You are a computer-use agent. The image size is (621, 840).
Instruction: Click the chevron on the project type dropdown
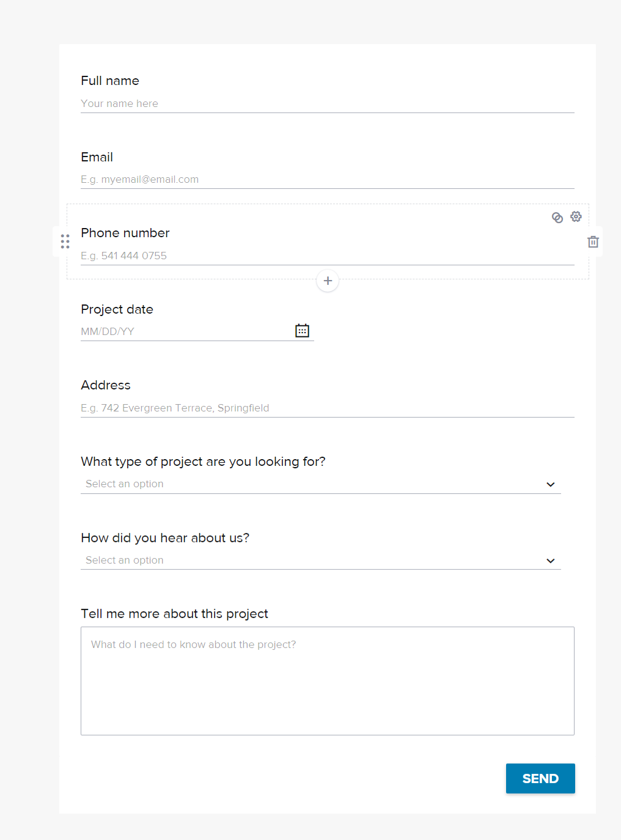point(550,484)
